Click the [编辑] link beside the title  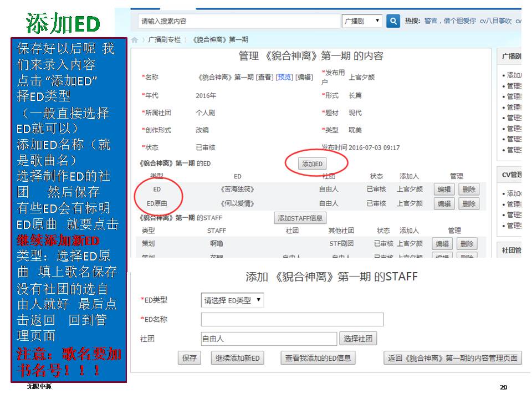point(304,77)
